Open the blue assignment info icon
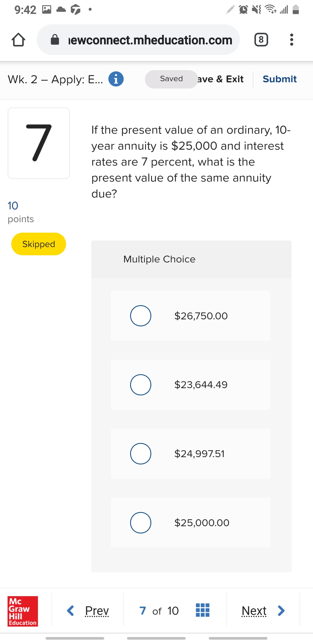The height and width of the screenshot is (644, 313). tap(116, 79)
